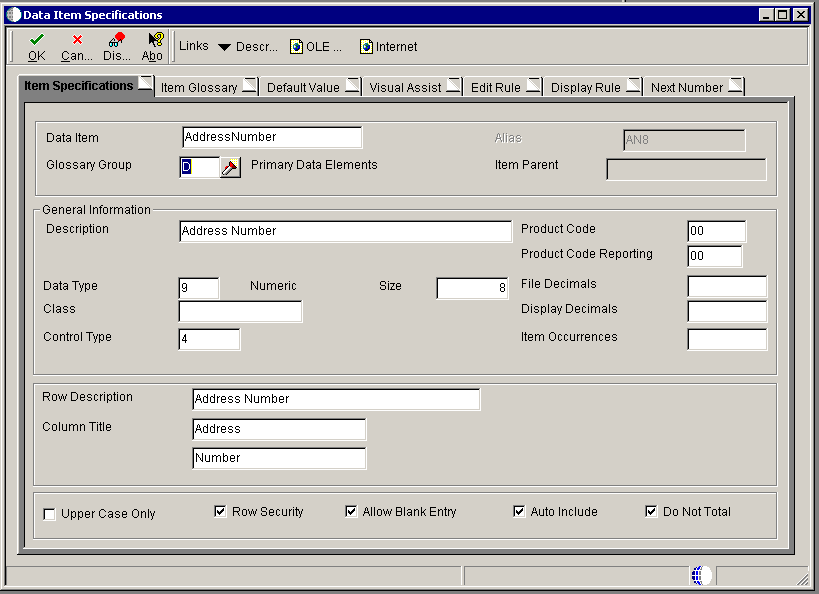This screenshot has width=819, height=594.
Task: Switch to the Item Glossary tab
Action: 199,88
